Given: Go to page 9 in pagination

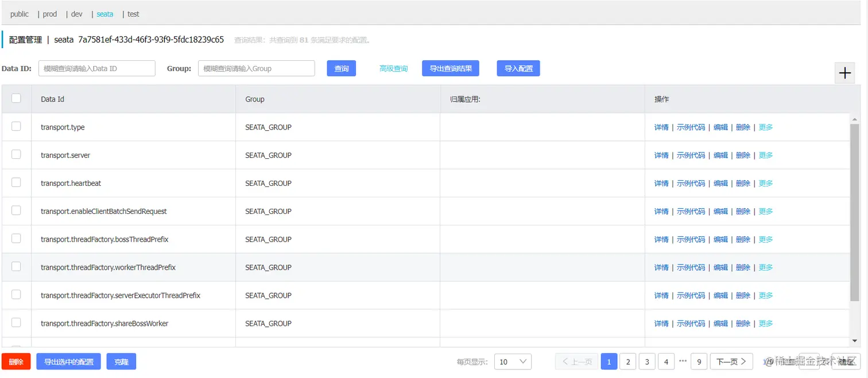Looking at the screenshot, I should click(699, 362).
